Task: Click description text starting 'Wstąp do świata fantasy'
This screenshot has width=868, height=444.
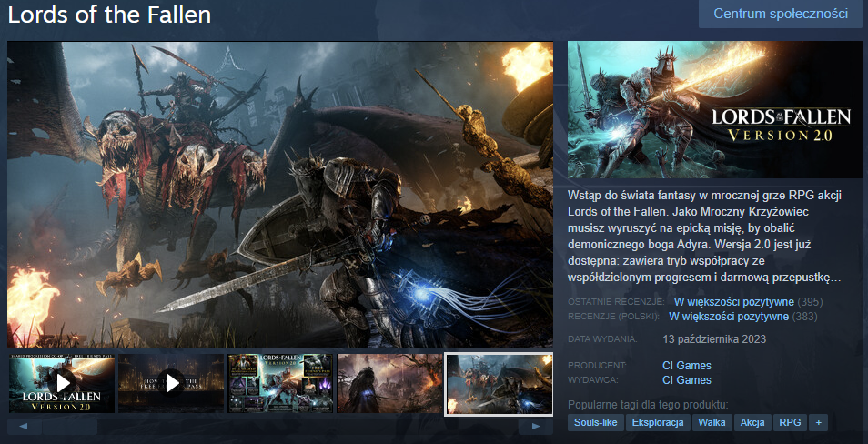Action: tap(705, 237)
